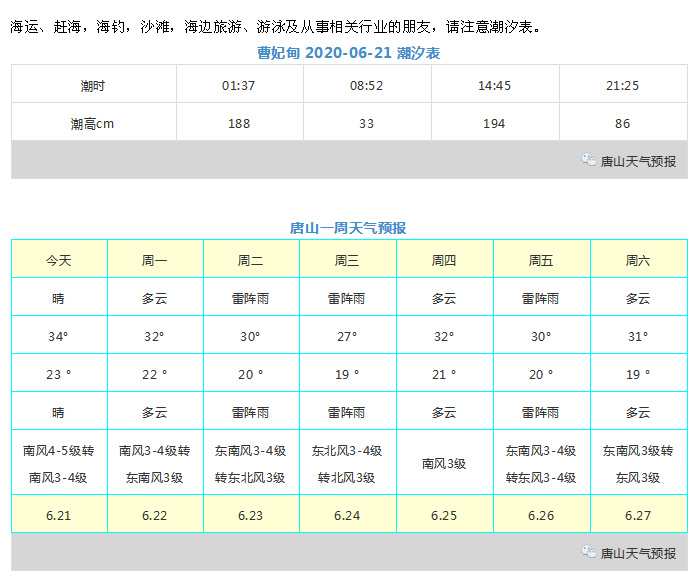This screenshot has width=694, height=579.
Task: Select the 周三 column header
Action: click(x=347, y=260)
